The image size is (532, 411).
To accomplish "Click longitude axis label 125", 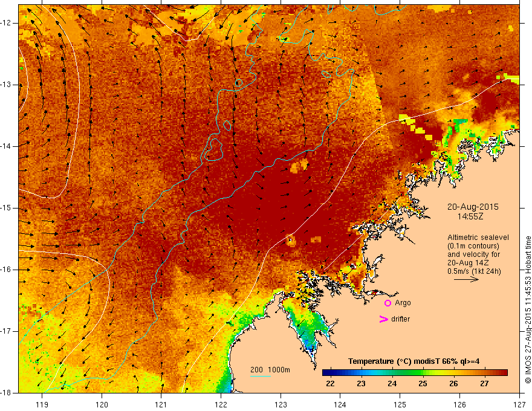I will [400, 404].
